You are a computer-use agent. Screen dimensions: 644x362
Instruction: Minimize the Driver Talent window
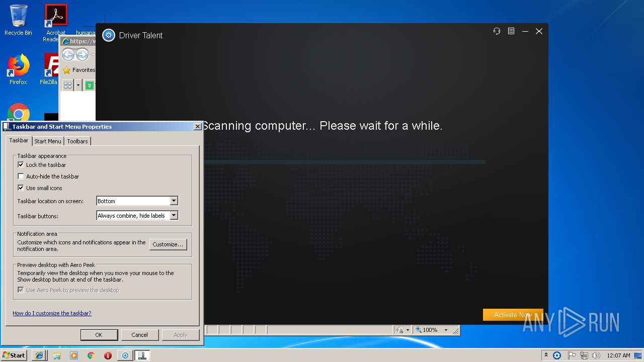pos(525,31)
